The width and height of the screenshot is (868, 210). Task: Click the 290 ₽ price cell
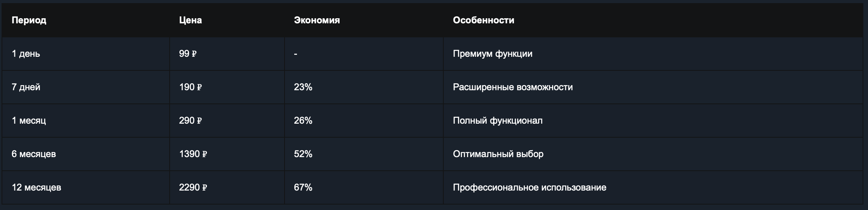(x=227, y=121)
